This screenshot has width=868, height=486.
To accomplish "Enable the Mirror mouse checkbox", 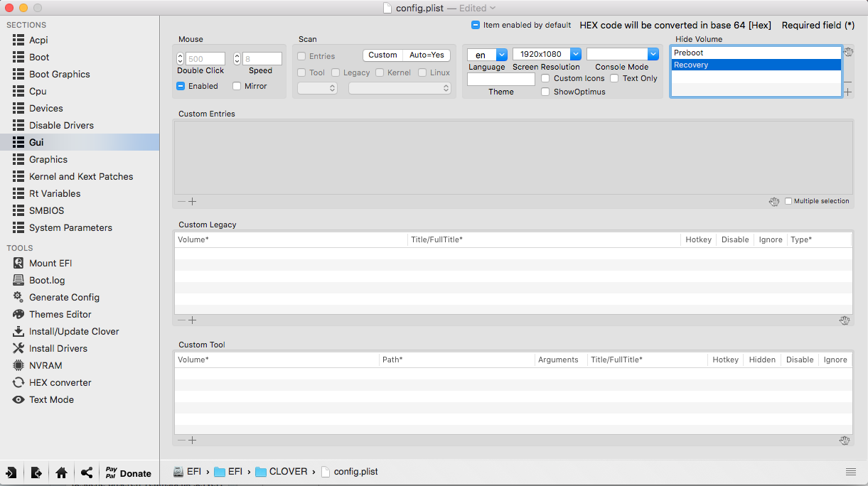I will [237, 86].
